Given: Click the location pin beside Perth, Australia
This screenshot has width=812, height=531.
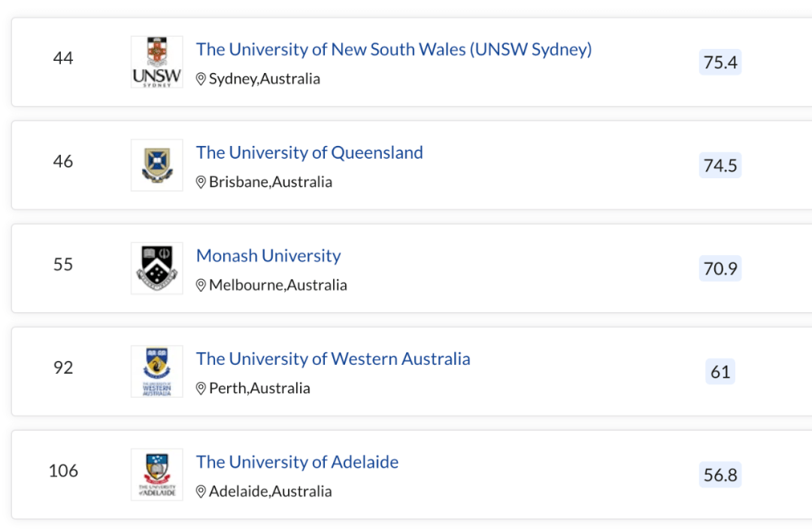Looking at the screenshot, I should 201,389.
